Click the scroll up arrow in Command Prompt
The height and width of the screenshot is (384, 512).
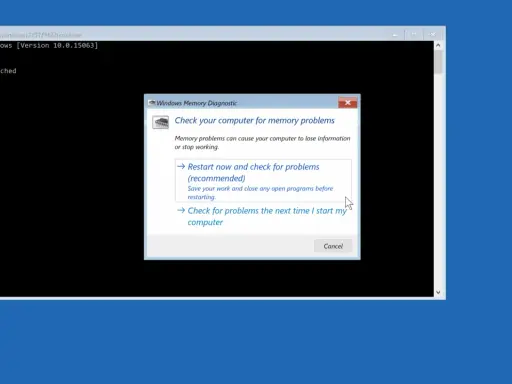coord(438,45)
